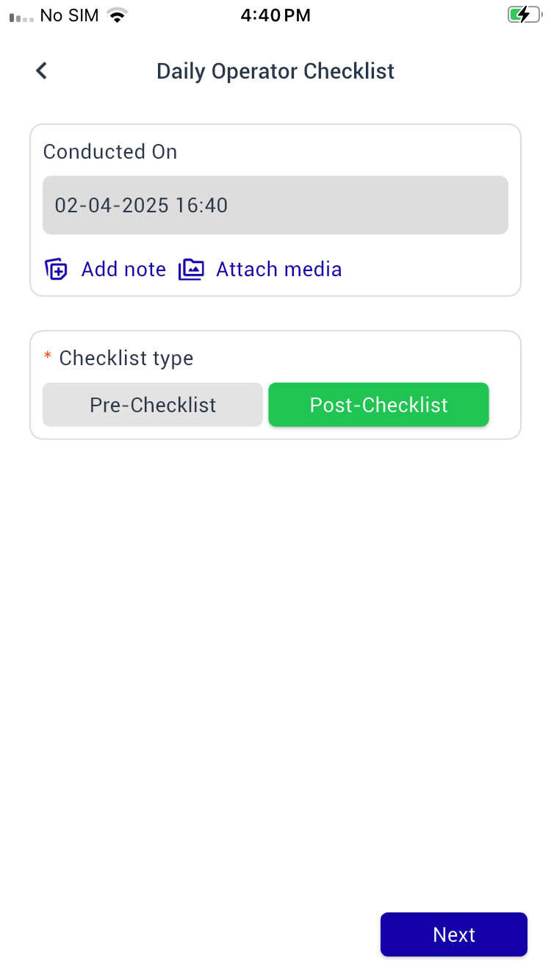Image resolution: width=551 pixels, height=980 pixels.
Task: Tap the "No SIM" carrier text
Action: click(x=70, y=15)
